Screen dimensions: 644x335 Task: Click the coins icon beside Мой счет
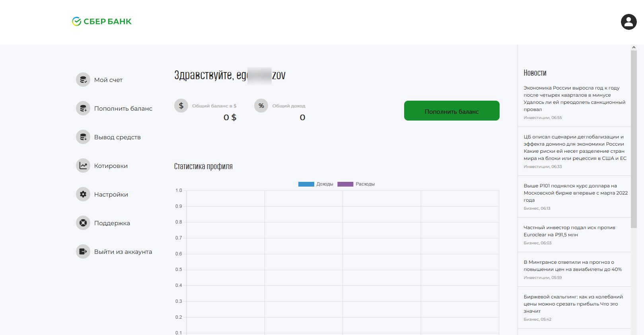[x=83, y=80]
